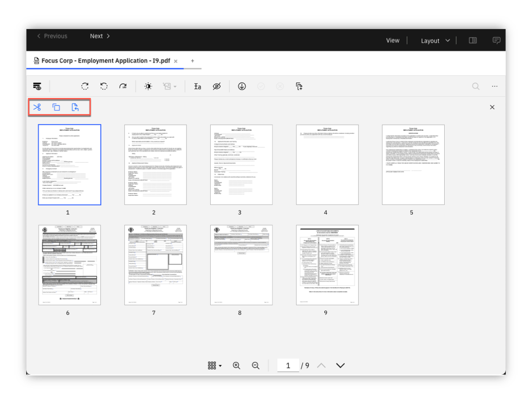Screen dimensions: 532x405
Task: Zoom in on thumbnails
Action: point(236,365)
